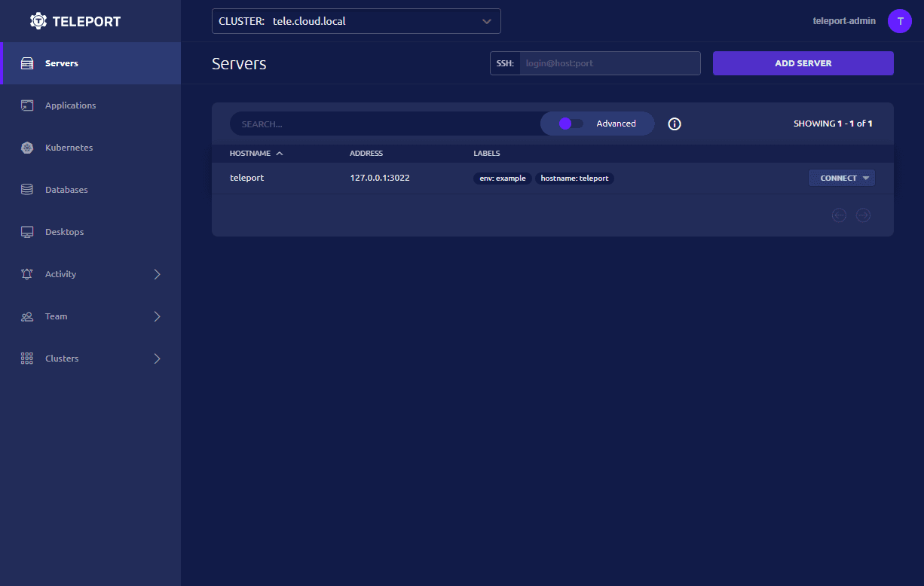The width and height of the screenshot is (924, 586).
Task: Click the 127.0.0.1:3022 address cell
Action: coord(380,178)
